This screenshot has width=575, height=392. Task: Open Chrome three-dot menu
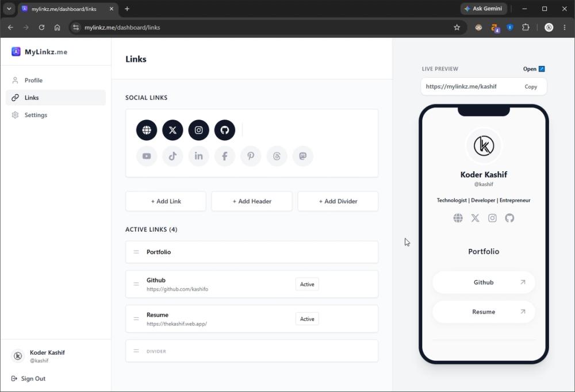[x=565, y=28]
